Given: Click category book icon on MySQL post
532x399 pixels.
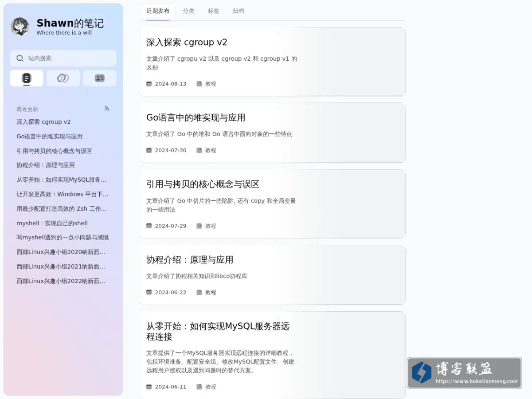Looking at the screenshot, I should [199, 387].
